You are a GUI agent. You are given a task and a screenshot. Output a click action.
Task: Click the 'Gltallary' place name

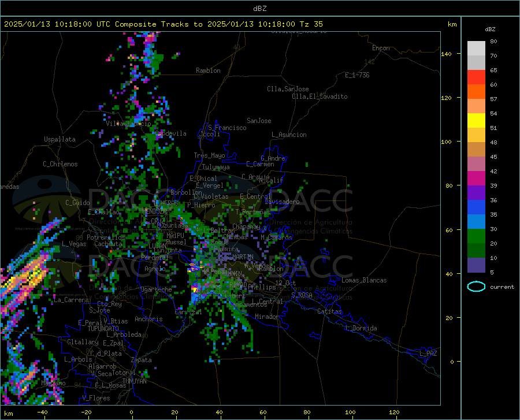click(x=83, y=342)
